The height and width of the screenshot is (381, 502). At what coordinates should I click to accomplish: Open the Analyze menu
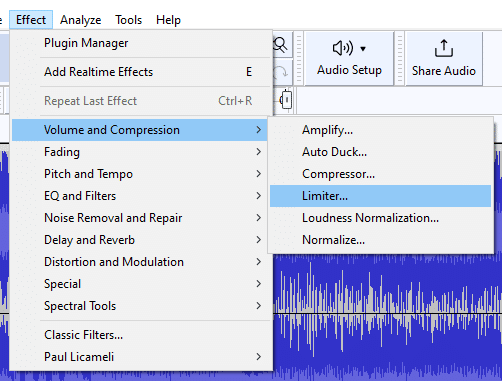(x=81, y=20)
